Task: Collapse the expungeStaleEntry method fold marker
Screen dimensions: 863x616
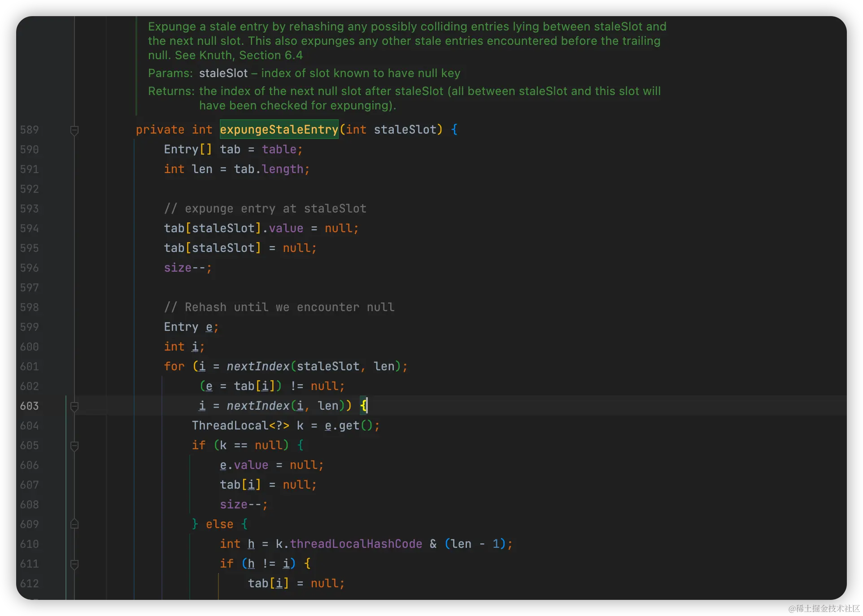Action: (x=74, y=130)
